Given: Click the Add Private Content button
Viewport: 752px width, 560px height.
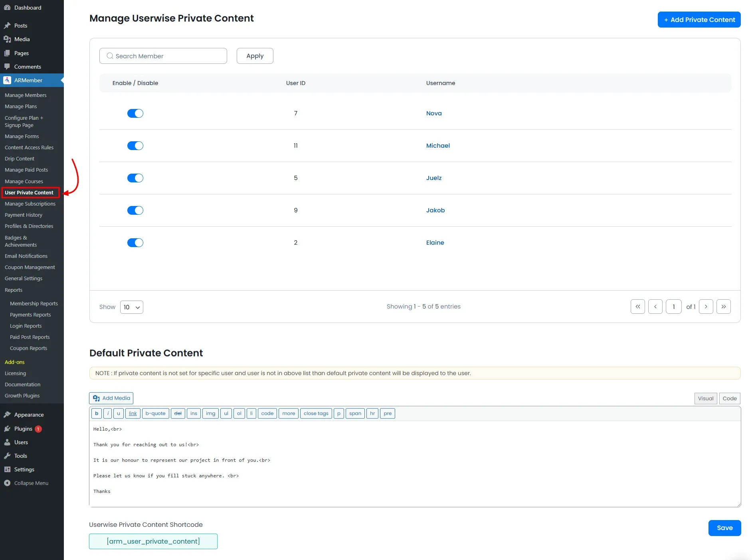Looking at the screenshot, I should tap(699, 19).
